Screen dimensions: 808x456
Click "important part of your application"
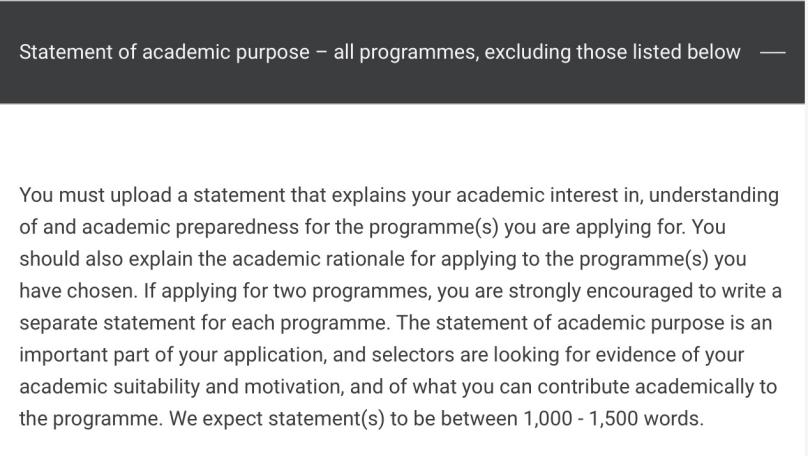click(173, 355)
